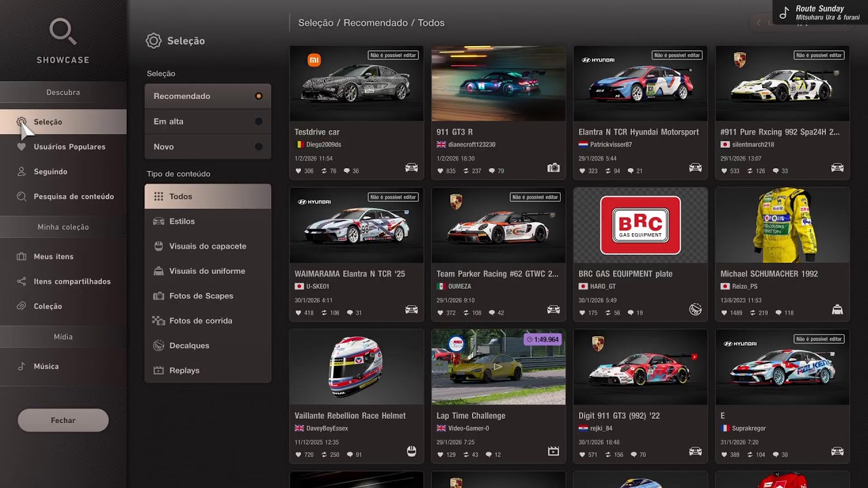Click comments icon on Digit 911 GT3
The image size is (868, 488).
pyautogui.click(x=633, y=455)
